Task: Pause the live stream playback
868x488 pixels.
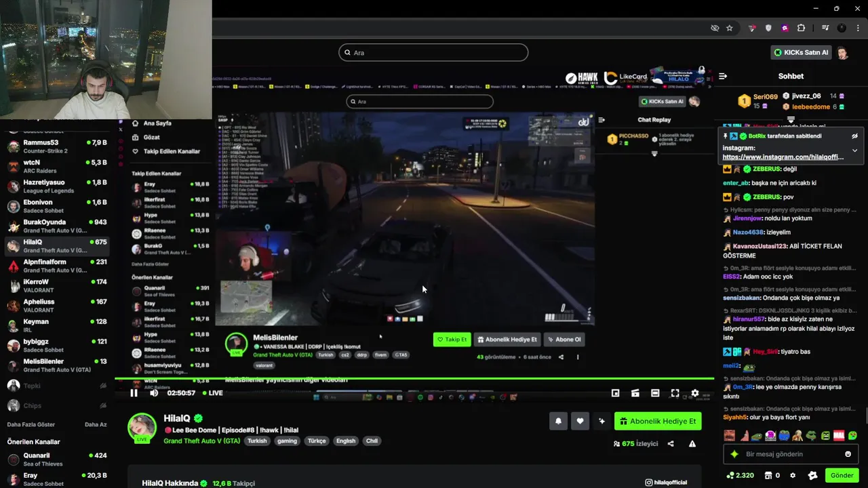Action: click(134, 393)
